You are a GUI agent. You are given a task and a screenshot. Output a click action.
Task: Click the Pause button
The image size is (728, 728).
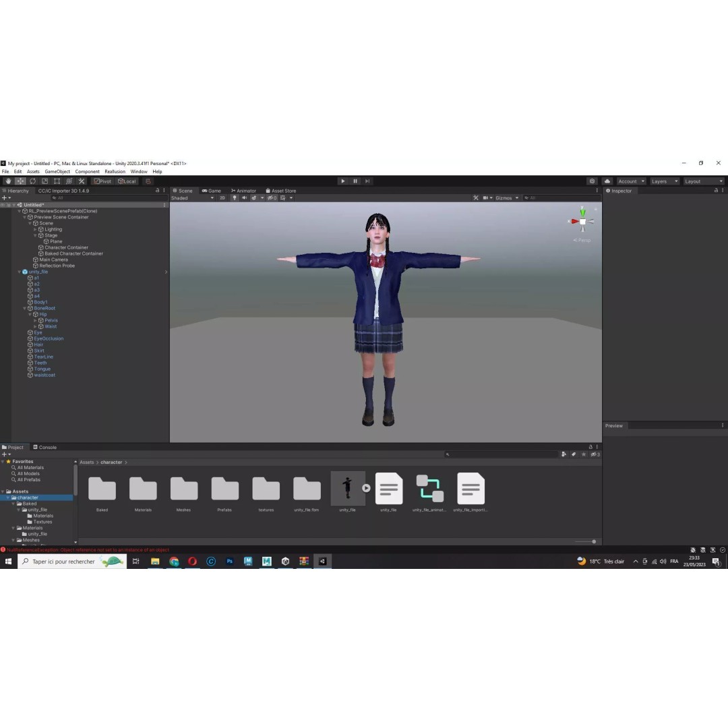pos(355,181)
